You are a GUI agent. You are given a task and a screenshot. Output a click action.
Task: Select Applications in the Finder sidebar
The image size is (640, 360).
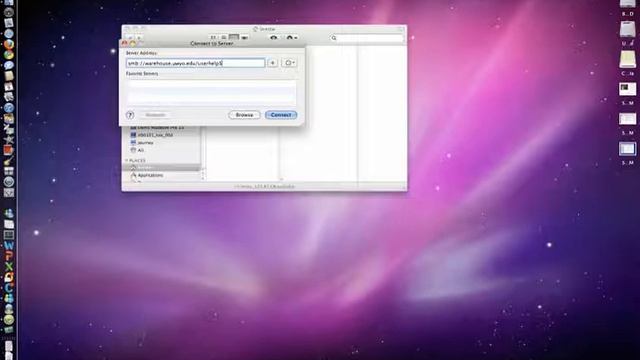[x=150, y=175]
